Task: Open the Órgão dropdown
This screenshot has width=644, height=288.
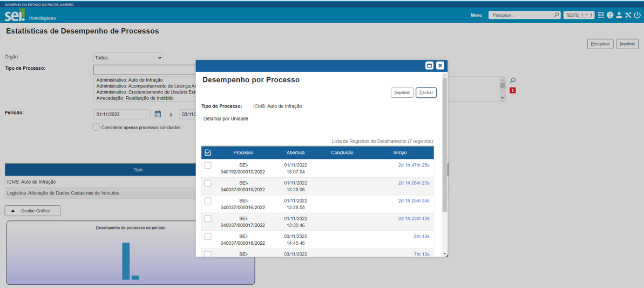Action: click(128, 58)
